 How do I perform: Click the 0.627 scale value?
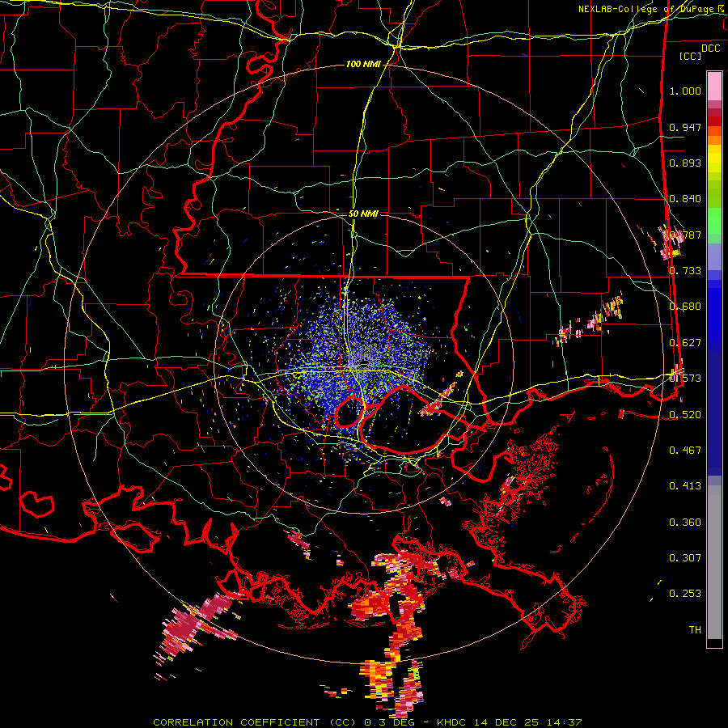click(685, 343)
